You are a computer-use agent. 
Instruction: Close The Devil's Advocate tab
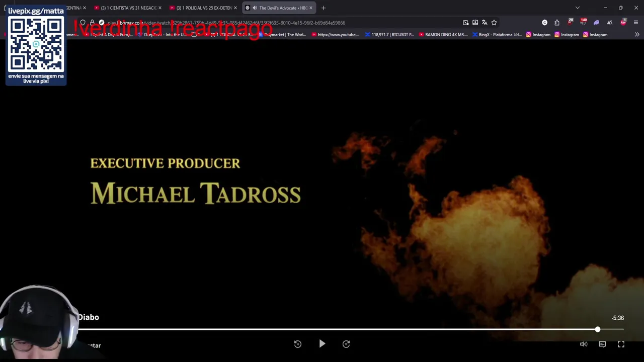pyautogui.click(x=311, y=8)
